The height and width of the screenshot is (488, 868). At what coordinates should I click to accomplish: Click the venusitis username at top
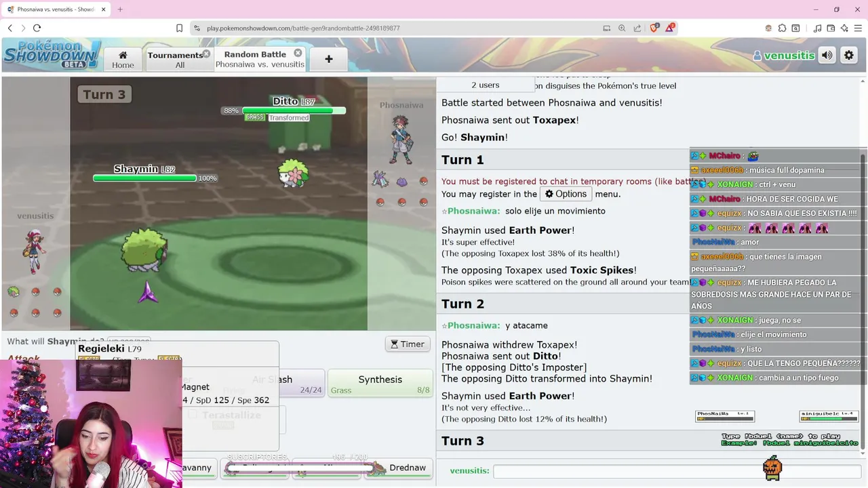coord(784,56)
